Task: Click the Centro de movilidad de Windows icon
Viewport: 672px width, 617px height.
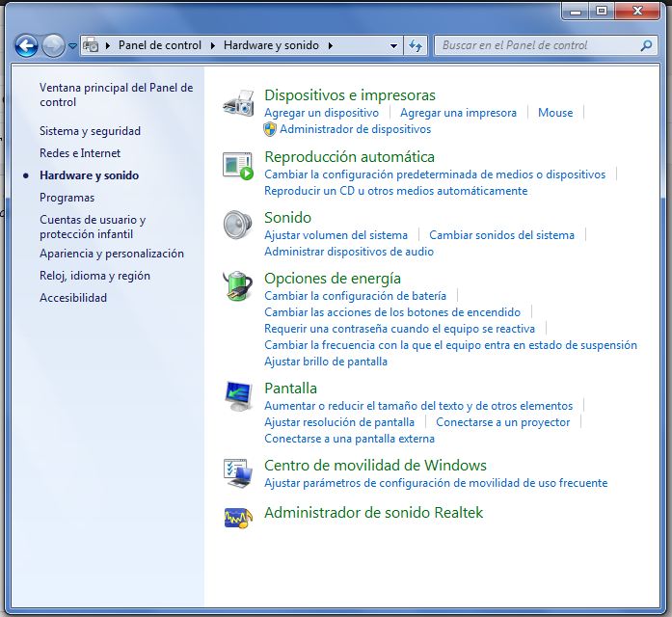Action: [238, 473]
